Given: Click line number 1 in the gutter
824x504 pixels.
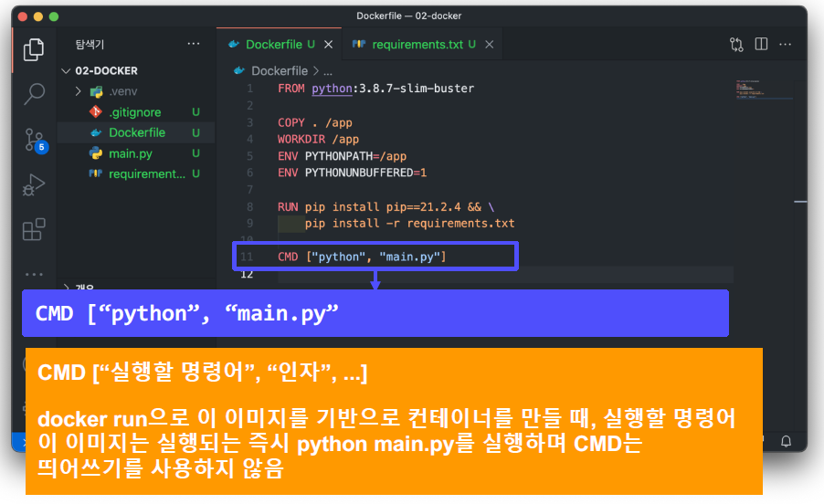Looking at the screenshot, I should (250, 89).
